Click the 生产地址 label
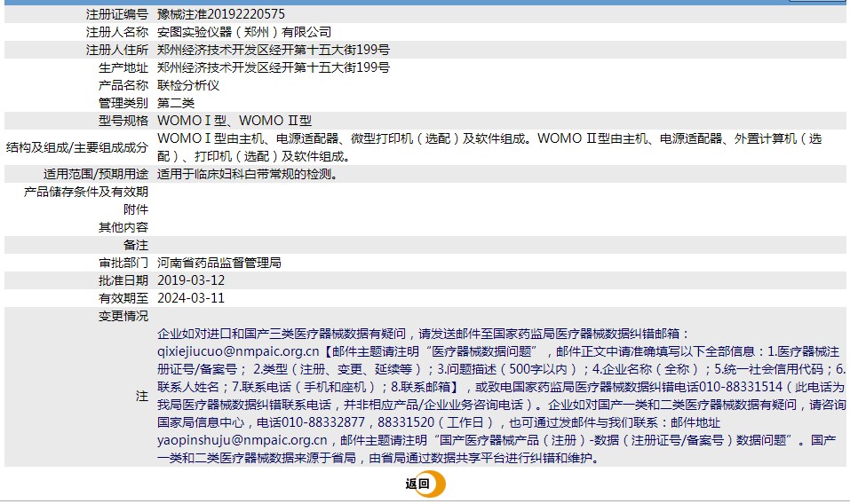Screen dimensions: 850x504 coord(123,67)
